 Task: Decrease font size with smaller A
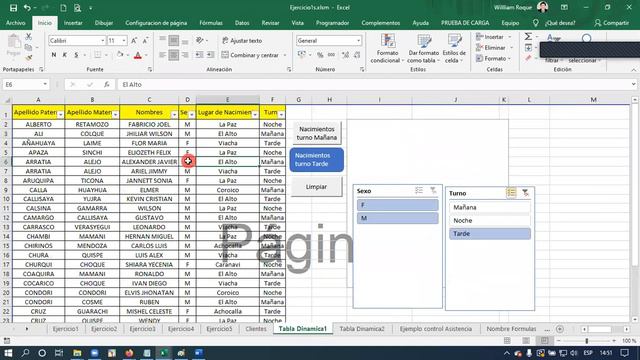point(145,40)
